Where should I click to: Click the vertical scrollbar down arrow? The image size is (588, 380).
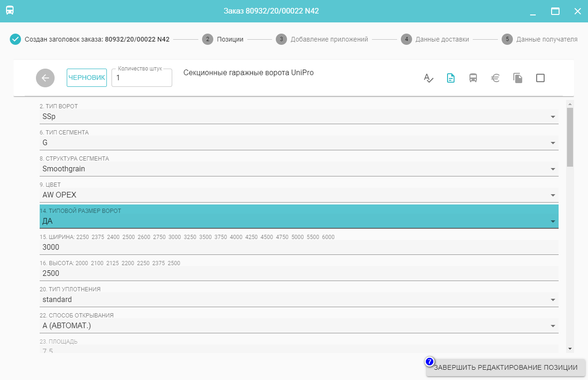click(570, 349)
